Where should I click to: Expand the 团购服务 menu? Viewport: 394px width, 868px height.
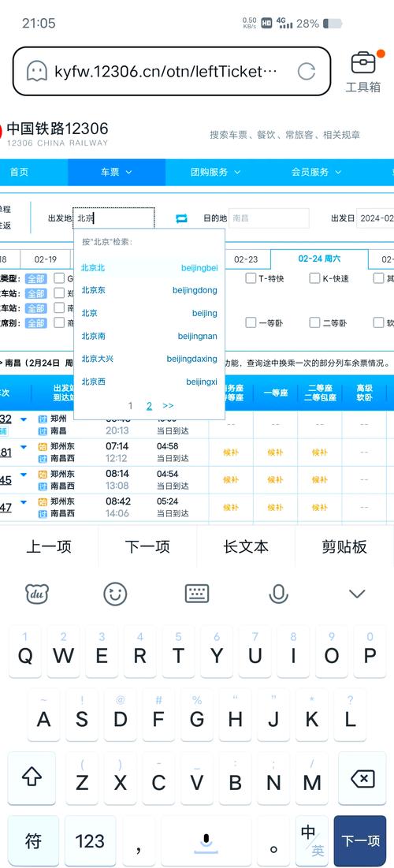[x=216, y=172]
